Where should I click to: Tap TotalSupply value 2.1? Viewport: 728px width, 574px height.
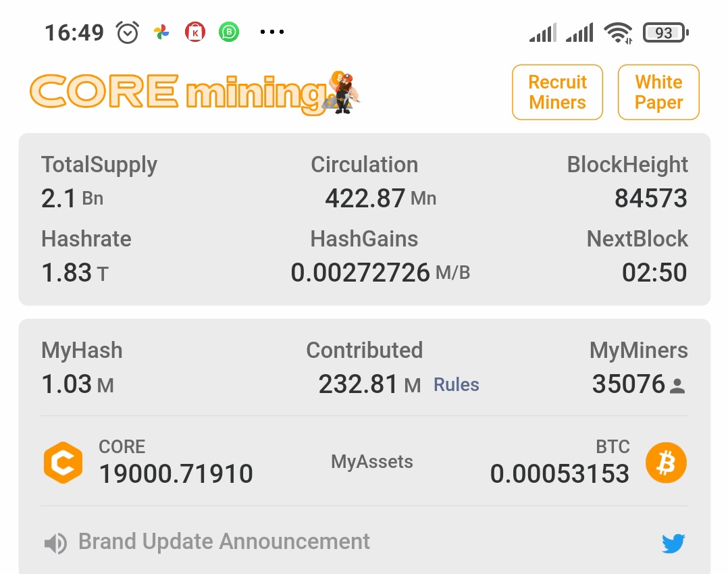(59, 199)
